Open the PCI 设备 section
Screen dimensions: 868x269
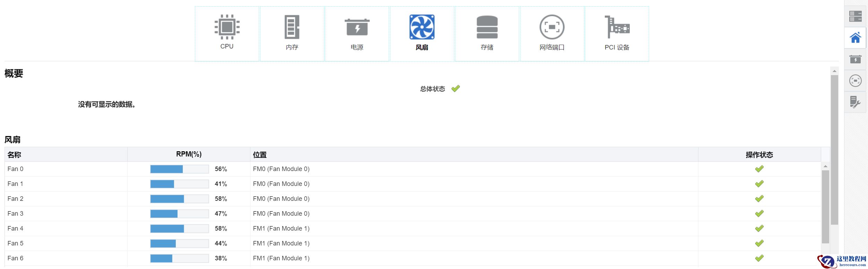tap(617, 34)
